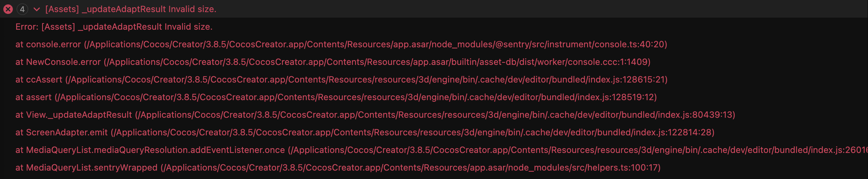Image resolution: width=868 pixels, height=179 pixels.
Task: Collapse the expanded error stack trace chevron
Action: (36, 9)
